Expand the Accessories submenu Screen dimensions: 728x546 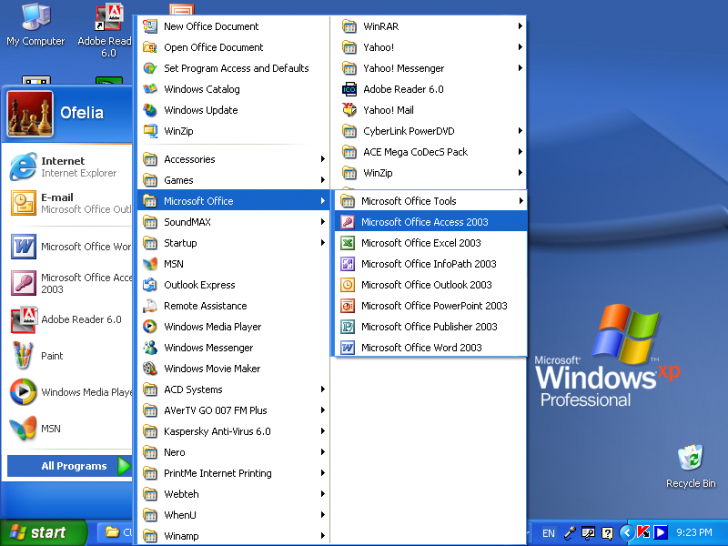pyautogui.click(x=189, y=159)
